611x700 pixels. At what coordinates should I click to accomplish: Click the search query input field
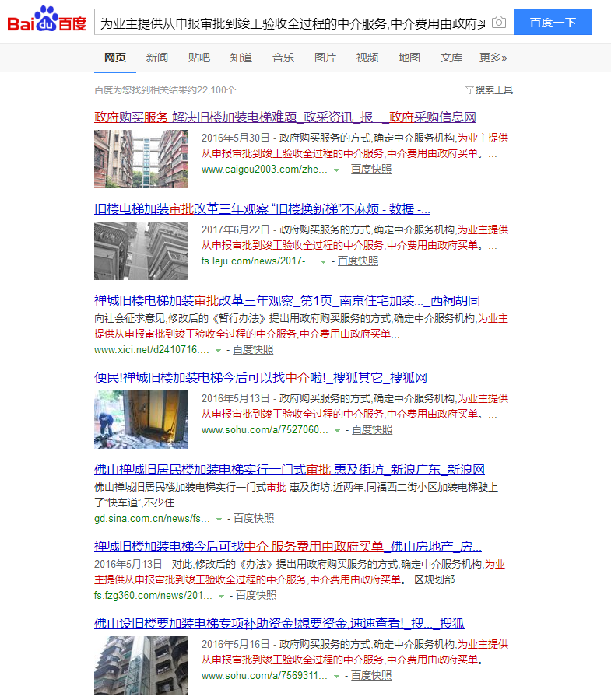pyautogui.click(x=292, y=23)
